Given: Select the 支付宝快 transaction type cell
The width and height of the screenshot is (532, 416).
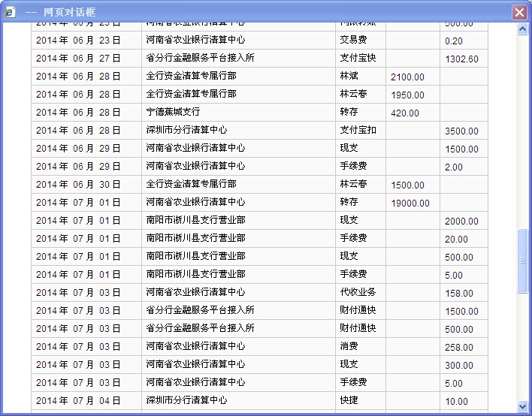Looking at the screenshot, I should pyautogui.click(x=358, y=58).
